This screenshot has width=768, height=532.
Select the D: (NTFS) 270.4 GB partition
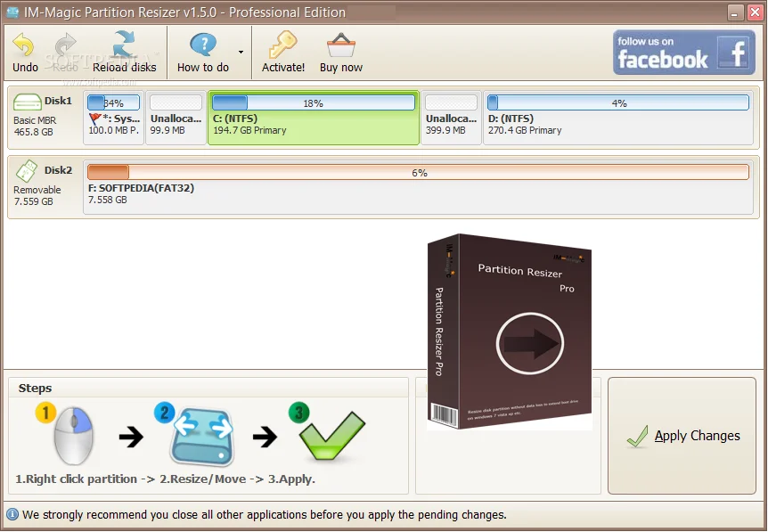point(618,118)
